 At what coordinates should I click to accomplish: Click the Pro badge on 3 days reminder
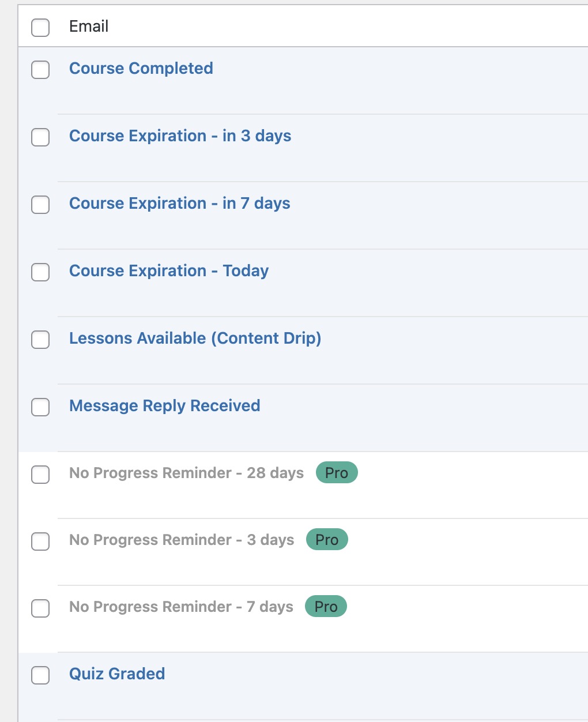click(x=326, y=539)
